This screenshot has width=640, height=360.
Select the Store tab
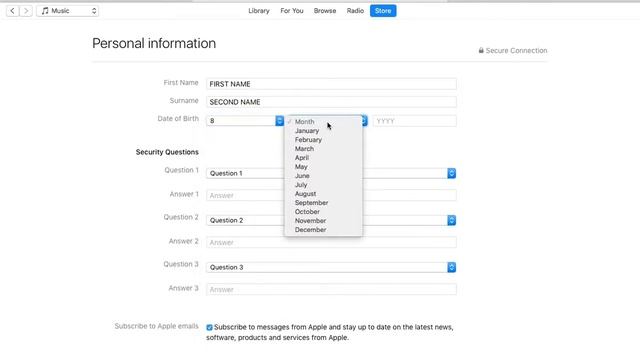(383, 11)
